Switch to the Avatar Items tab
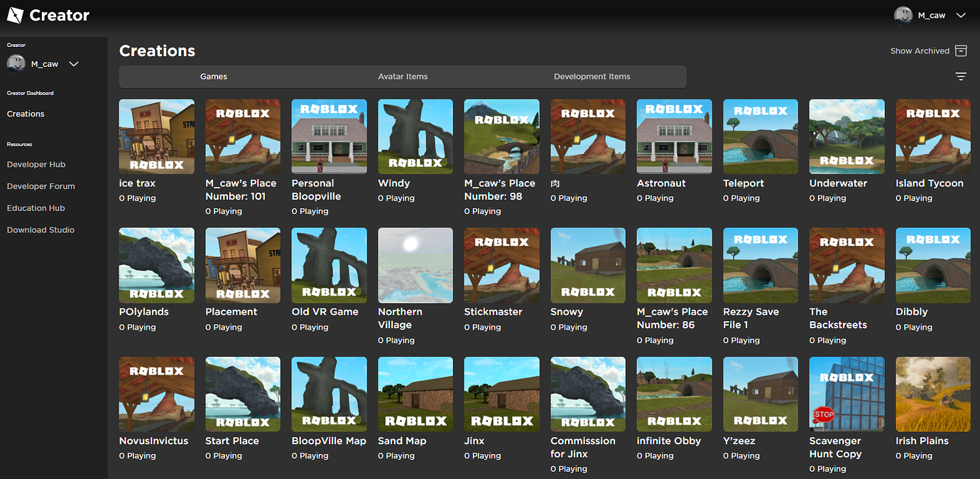 pyautogui.click(x=403, y=76)
